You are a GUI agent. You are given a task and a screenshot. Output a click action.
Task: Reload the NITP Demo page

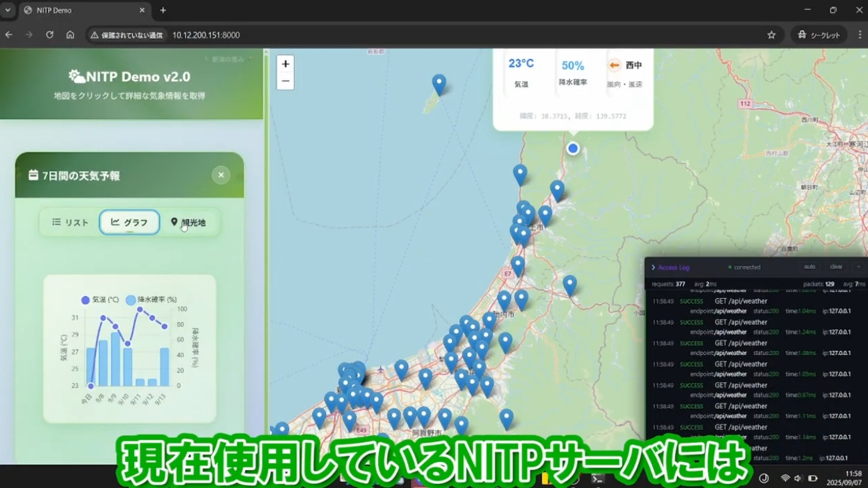point(49,35)
